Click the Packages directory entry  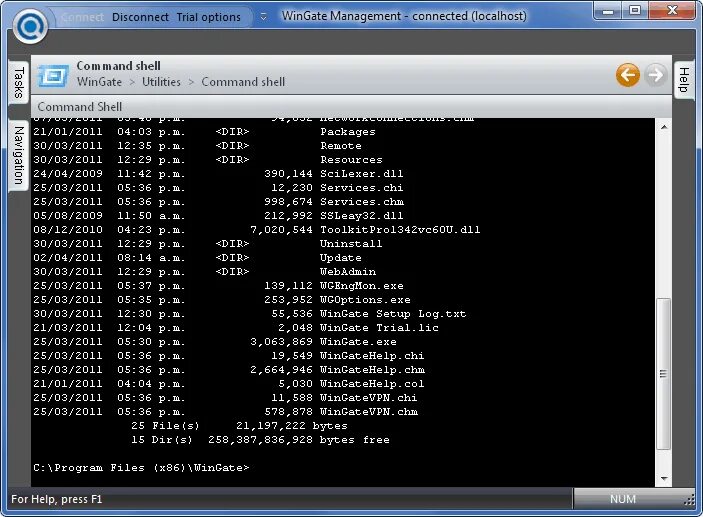point(347,132)
